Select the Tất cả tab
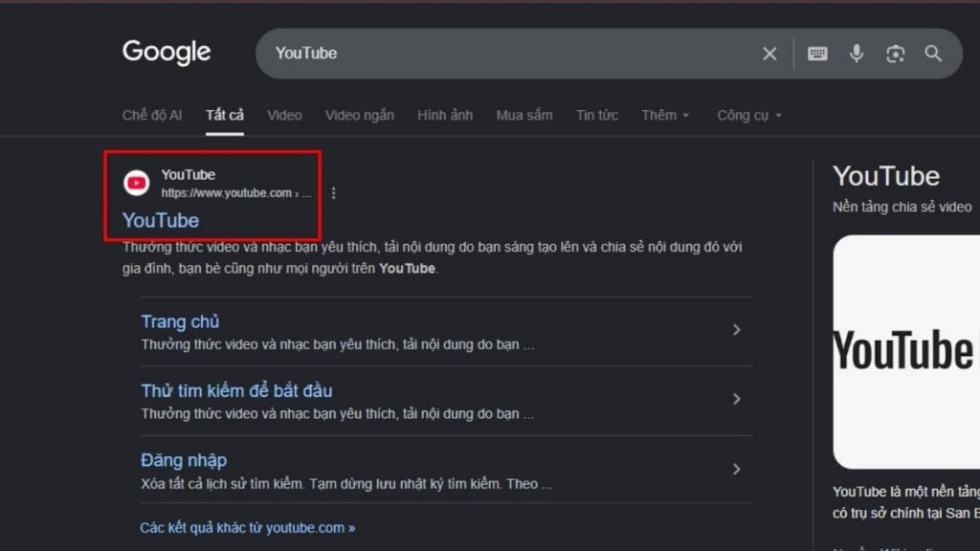 pos(224,115)
